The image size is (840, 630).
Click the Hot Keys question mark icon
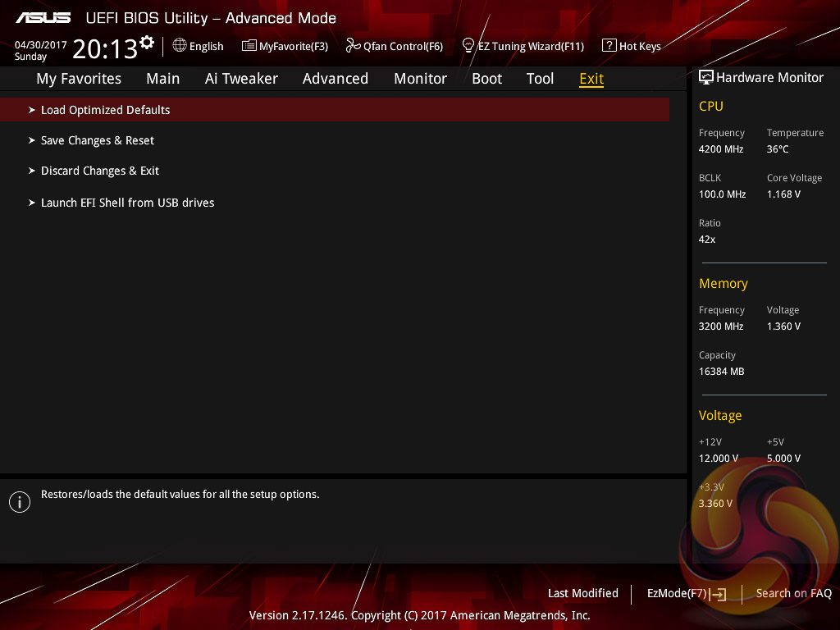[x=609, y=46]
